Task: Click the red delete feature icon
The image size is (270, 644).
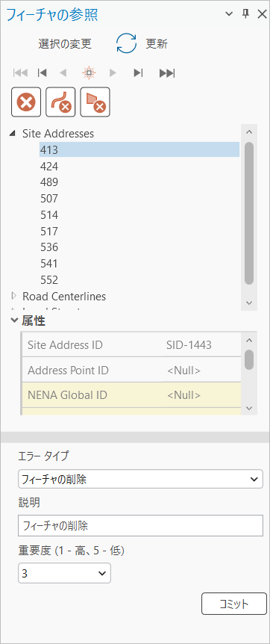Action: pyautogui.click(x=26, y=102)
